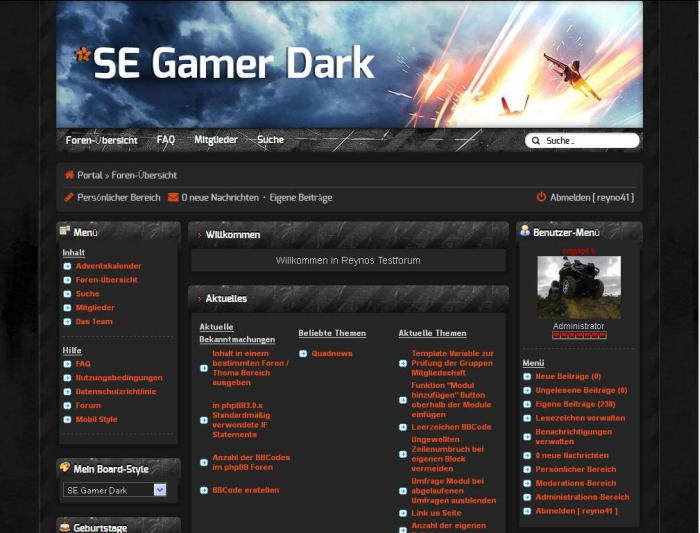Select Mitglieder in the top navigation
This screenshot has width=700, height=533.
tap(216, 140)
